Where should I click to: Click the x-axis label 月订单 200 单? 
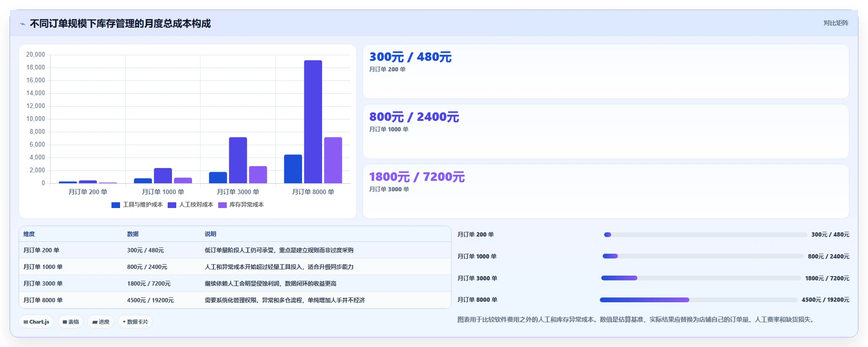point(88,192)
